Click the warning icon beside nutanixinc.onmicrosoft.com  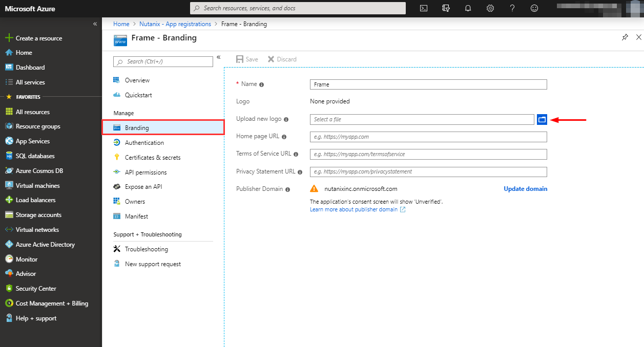(314, 188)
